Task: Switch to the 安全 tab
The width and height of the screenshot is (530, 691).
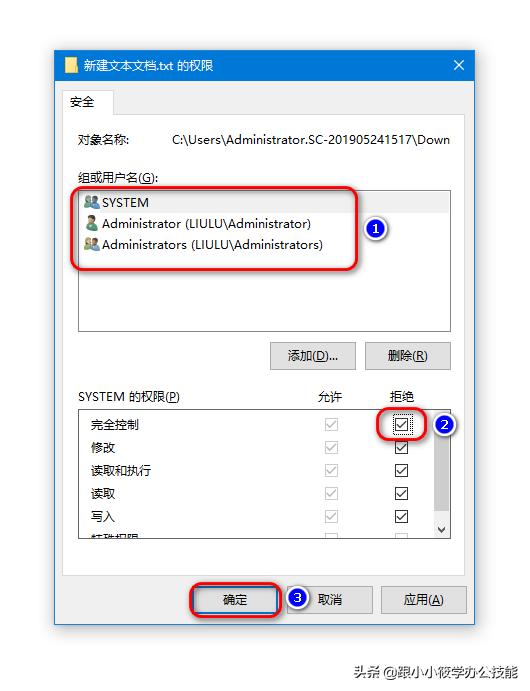Action: click(82, 102)
